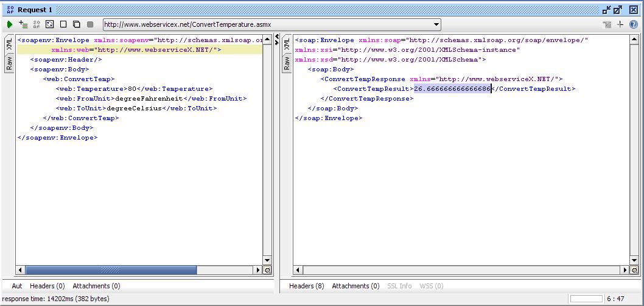
Task: Click the recreate default SOAP request icon
Action: click(37, 24)
